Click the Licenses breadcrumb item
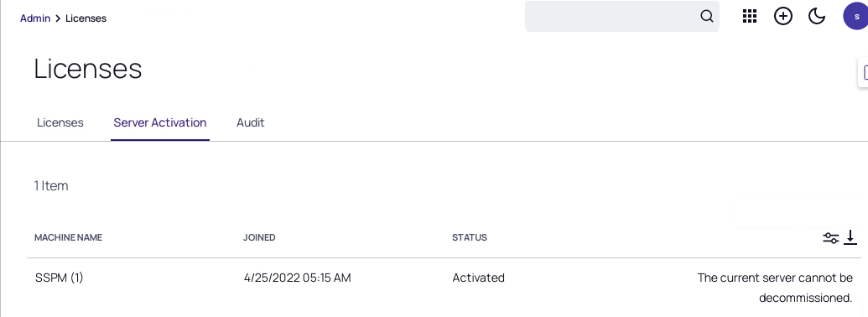This screenshot has width=868, height=317. (x=86, y=18)
